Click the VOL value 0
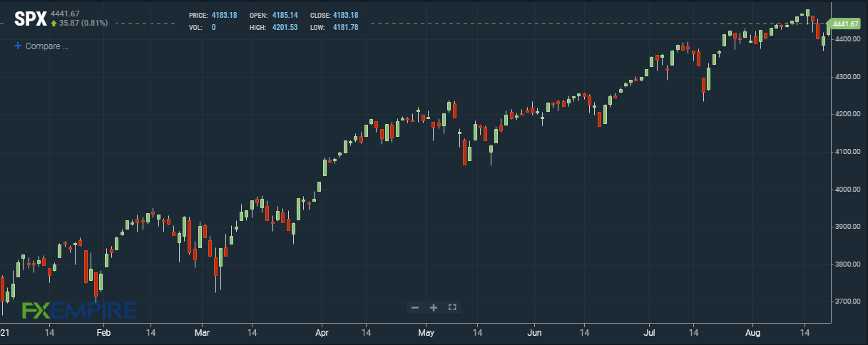868x345 pixels. coord(214,27)
